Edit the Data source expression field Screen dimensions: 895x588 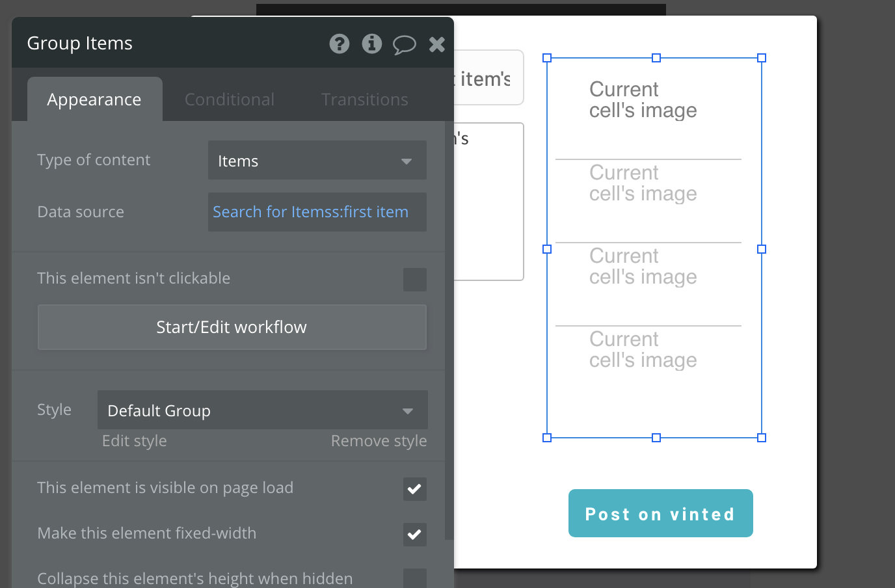(317, 212)
